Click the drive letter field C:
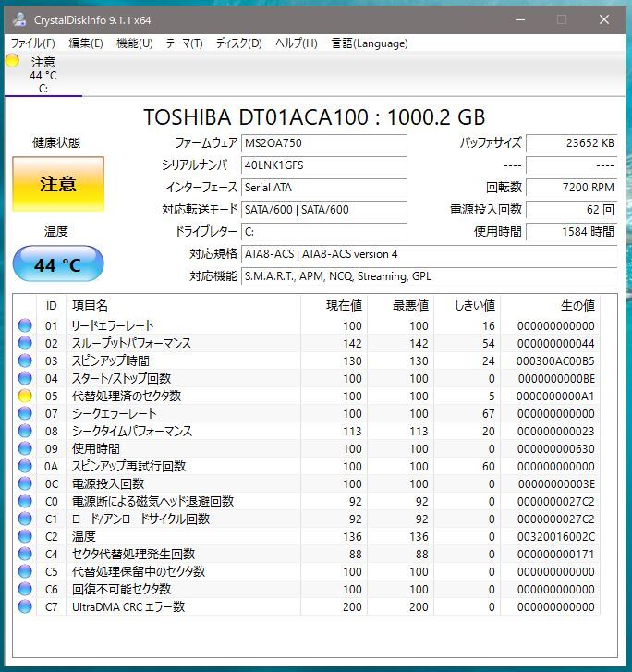This screenshot has height=672, width=632. point(324,232)
